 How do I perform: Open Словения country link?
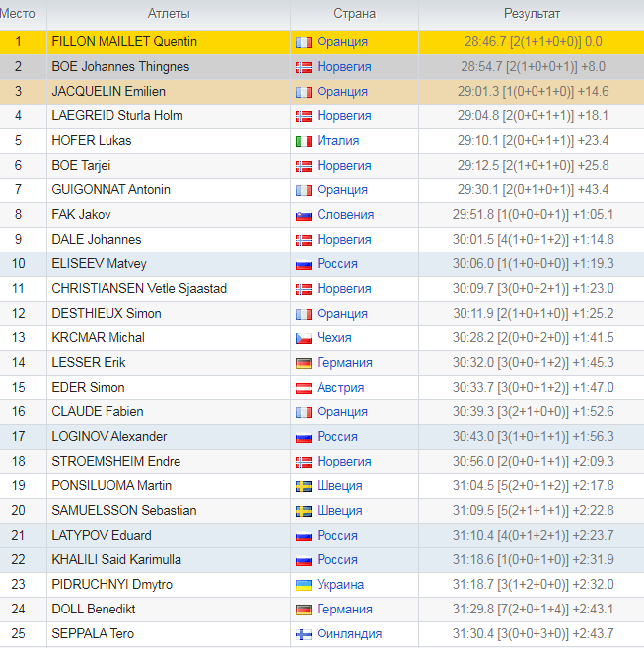coord(345,214)
